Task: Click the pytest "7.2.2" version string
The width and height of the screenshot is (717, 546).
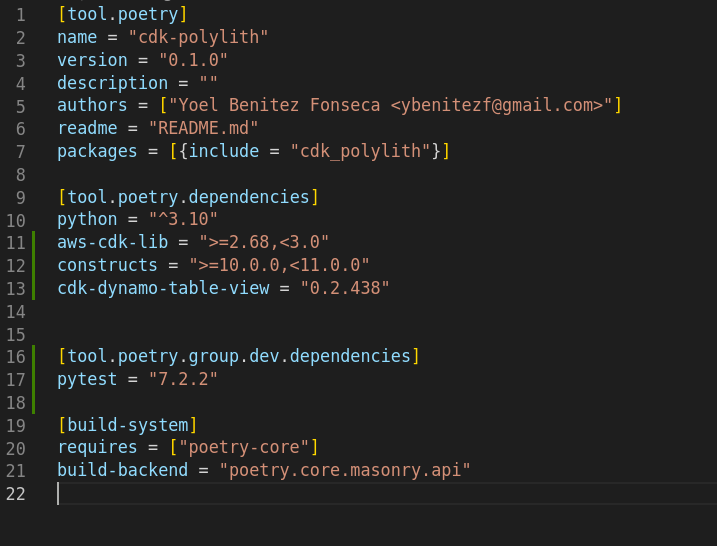Action: (x=183, y=379)
